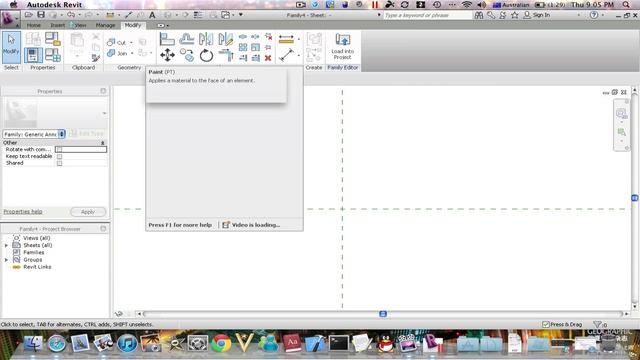Expand the Groups tree node

click(x=6, y=260)
